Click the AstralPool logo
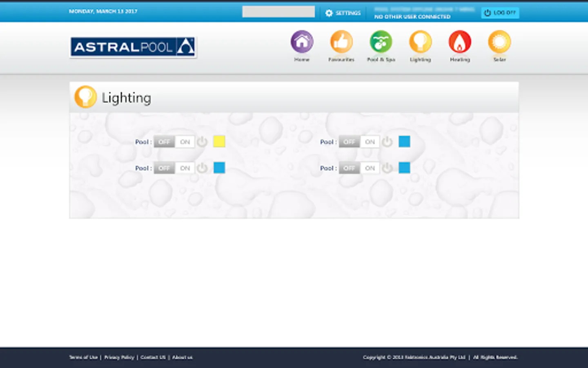 [x=133, y=47]
